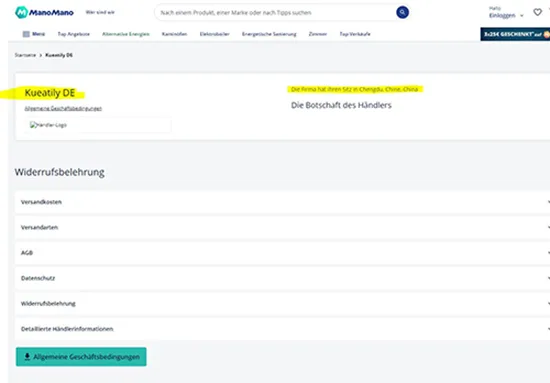Viewport: 550px width, 383px height.
Task: Click the Die Botschaft des Händlers heading
Action: point(341,105)
